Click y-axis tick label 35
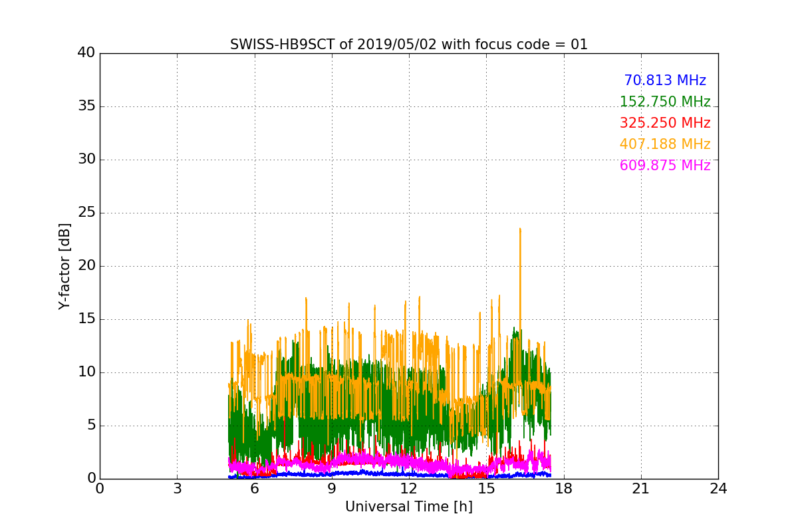Screen dimensions: 798x532 coord(86,106)
